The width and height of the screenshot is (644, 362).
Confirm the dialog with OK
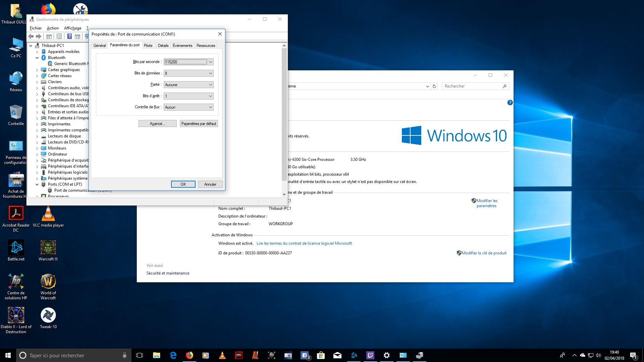tap(183, 184)
